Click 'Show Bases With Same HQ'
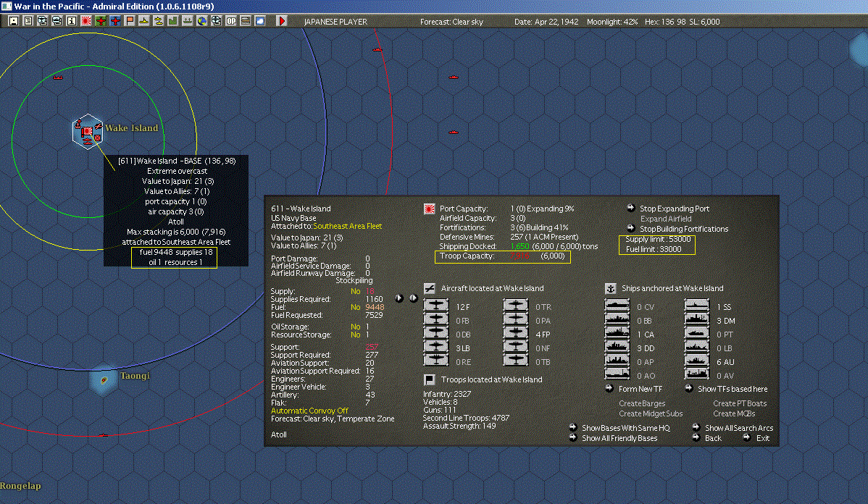Viewport: 868px width, 504px height. tap(625, 428)
